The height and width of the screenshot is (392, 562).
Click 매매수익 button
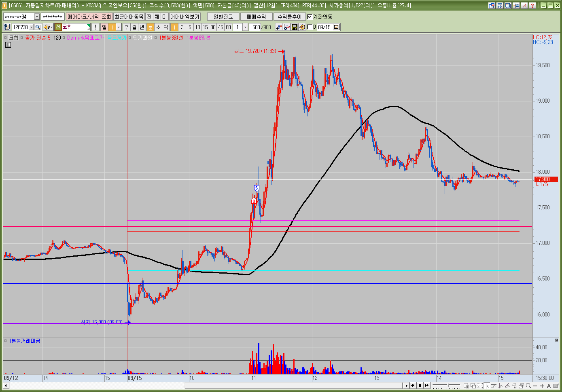click(x=257, y=17)
